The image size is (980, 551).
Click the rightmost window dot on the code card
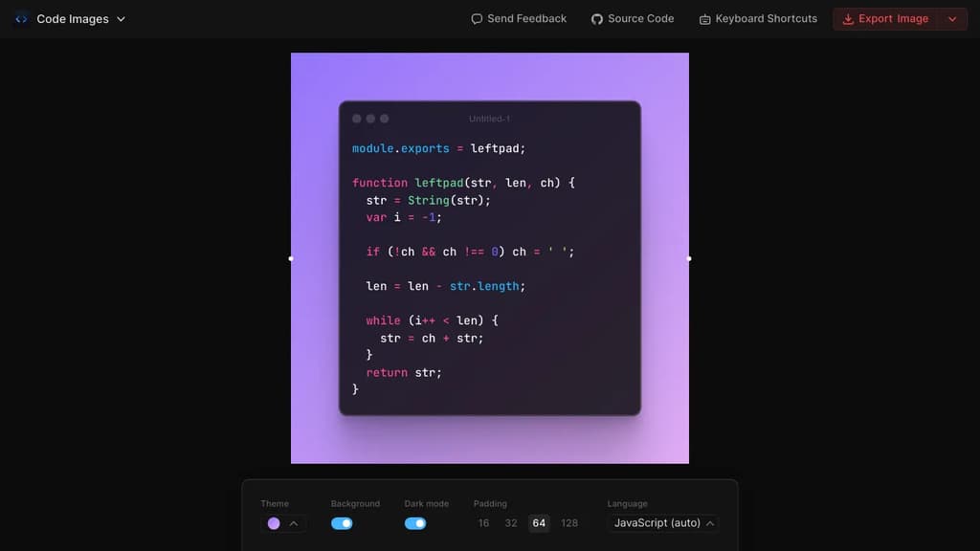coord(385,118)
